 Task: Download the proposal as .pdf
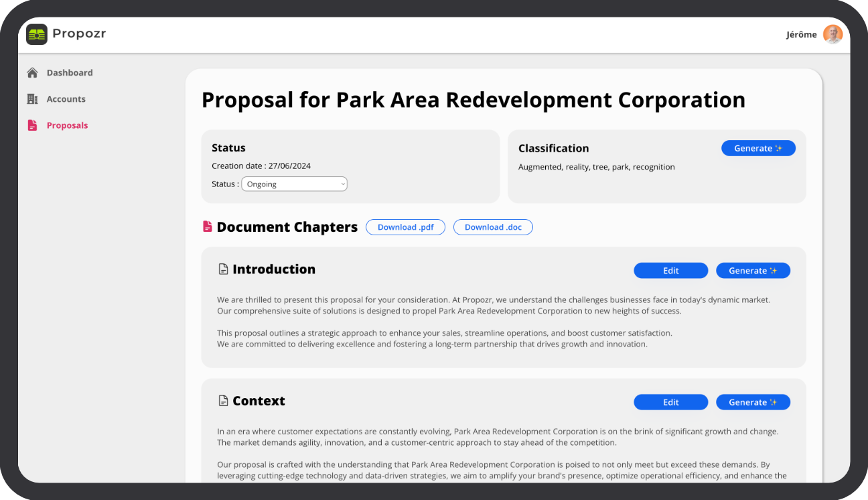tap(405, 227)
